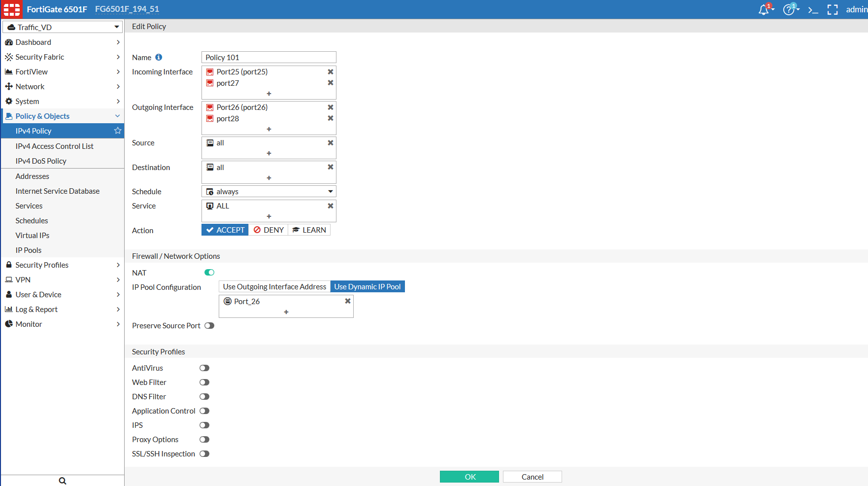Enable the Web Filter toggle

[x=204, y=382]
